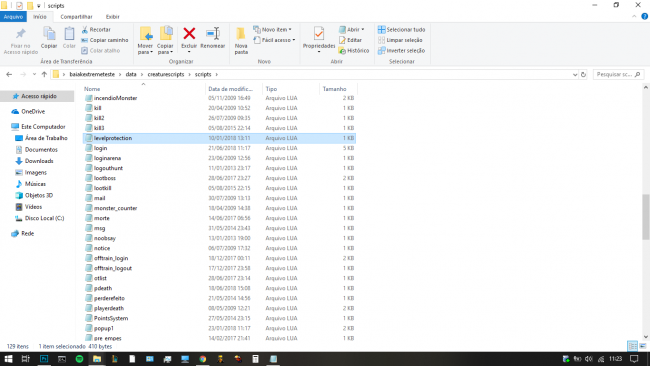Switch to the Início tab
Screen dimensions: 650x366
coord(40,17)
